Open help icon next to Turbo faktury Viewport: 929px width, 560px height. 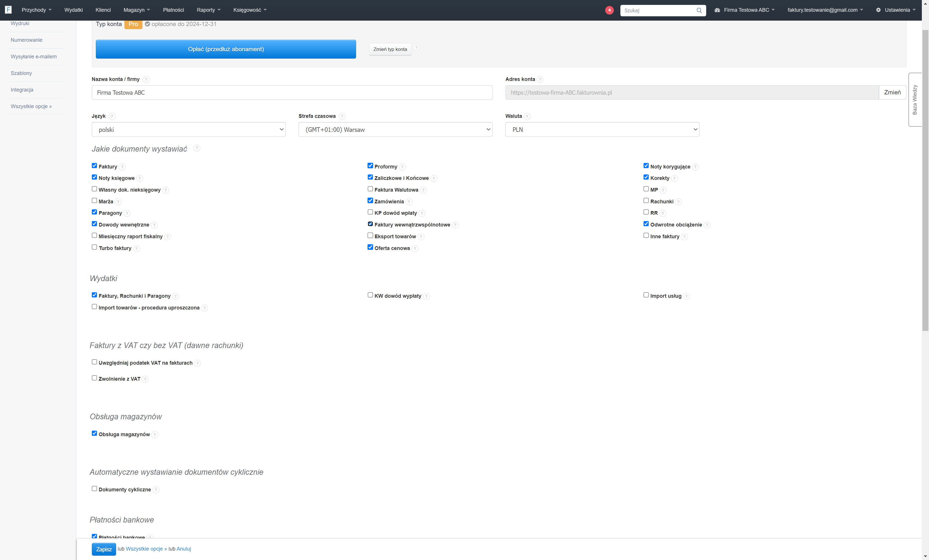(x=136, y=248)
